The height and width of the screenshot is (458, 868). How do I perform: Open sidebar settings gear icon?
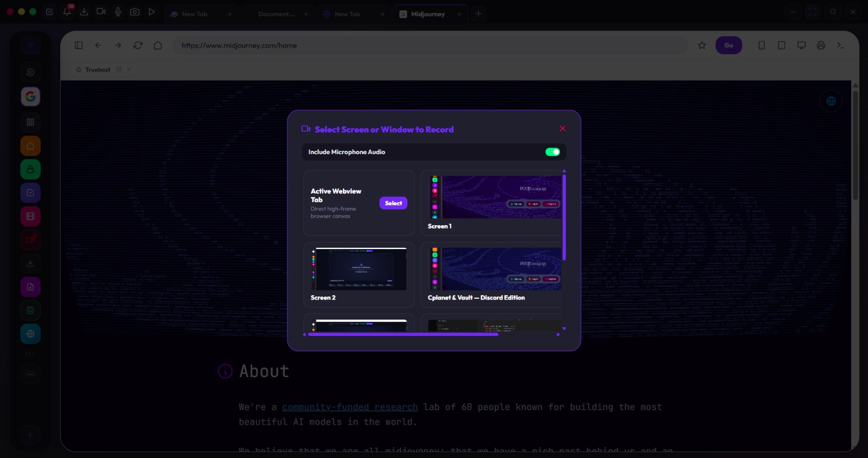(30, 73)
